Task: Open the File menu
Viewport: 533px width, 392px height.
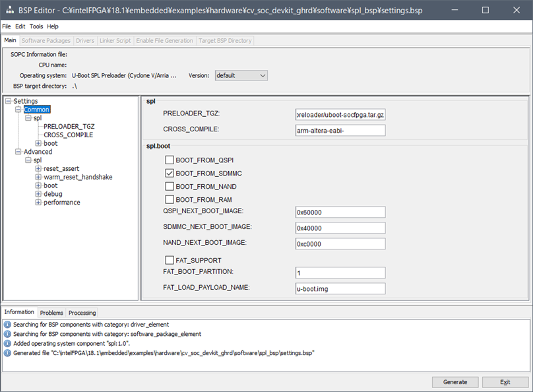Action: pyautogui.click(x=7, y=26)
